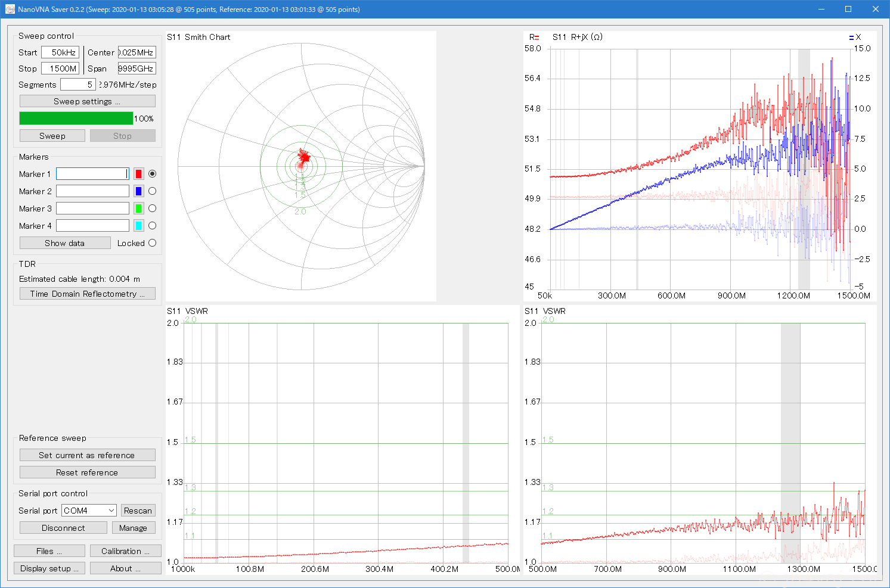Close the NanoVNA Saver window
The height and width of the screenshot is (588, 890).
pos(876,10)
